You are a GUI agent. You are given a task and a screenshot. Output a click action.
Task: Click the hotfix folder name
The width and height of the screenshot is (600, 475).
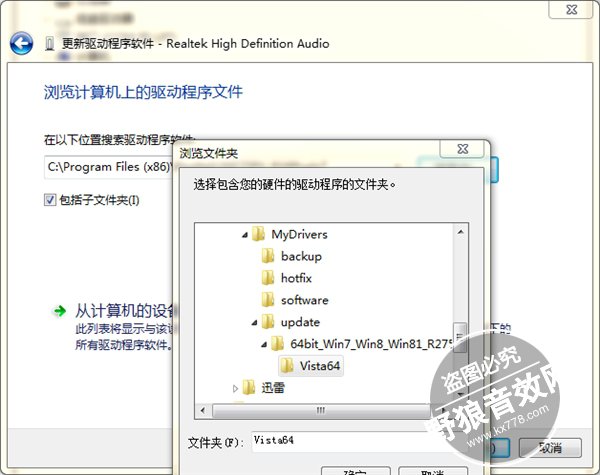tap(296, 278)
